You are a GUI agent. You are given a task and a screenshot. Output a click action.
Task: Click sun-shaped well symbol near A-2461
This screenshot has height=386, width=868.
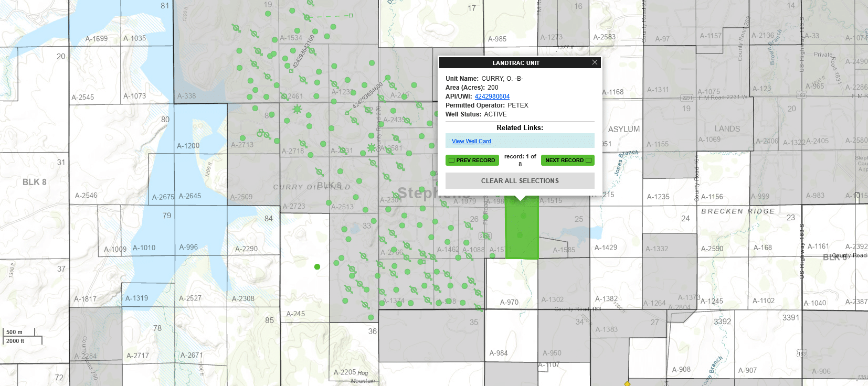point(297,109)
